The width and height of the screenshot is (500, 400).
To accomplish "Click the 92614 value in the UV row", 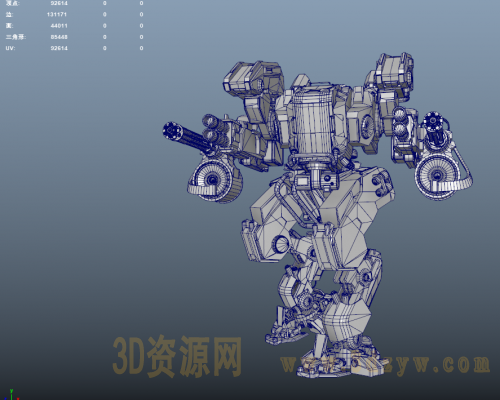I will point(59,48).
